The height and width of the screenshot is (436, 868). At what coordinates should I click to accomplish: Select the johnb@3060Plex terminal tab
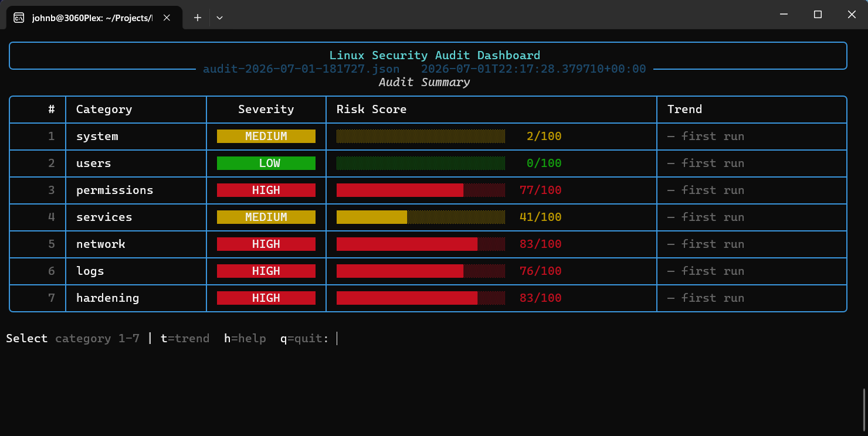(x=93, y=18)
